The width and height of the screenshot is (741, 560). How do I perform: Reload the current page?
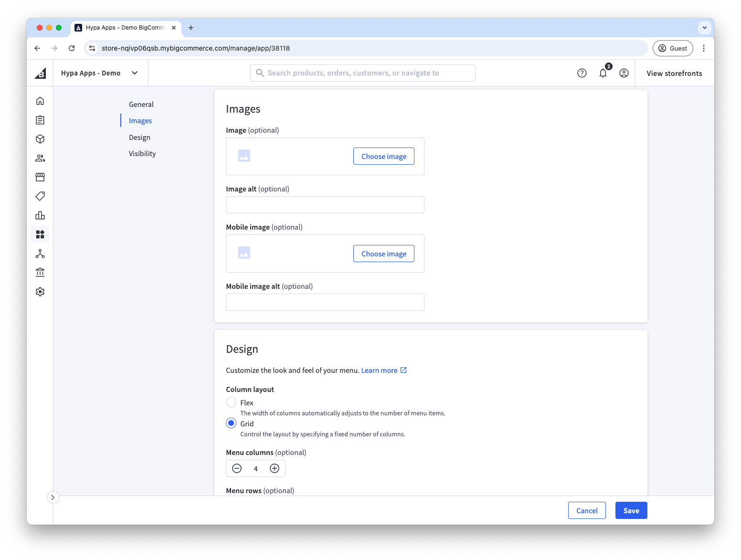72,48
